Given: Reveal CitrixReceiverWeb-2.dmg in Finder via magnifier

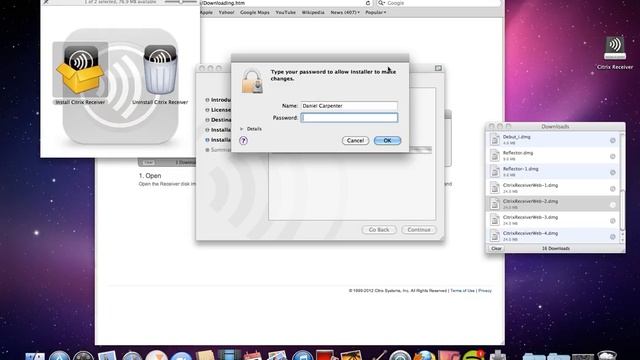Looking at the screenshot, I should [612, 204].
